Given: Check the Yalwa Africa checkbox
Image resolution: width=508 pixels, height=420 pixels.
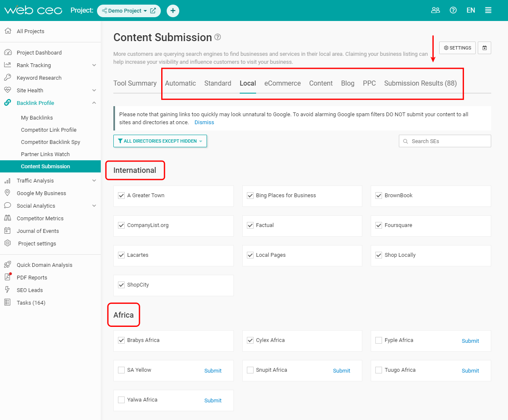Looking at the screenshot, I should (121, 400).
